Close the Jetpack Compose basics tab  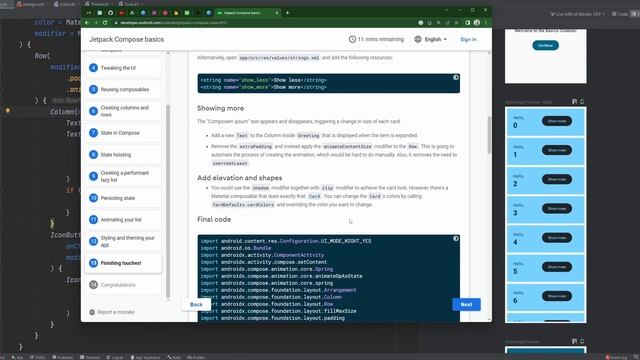pyautogui.click(x=277, y=13)
